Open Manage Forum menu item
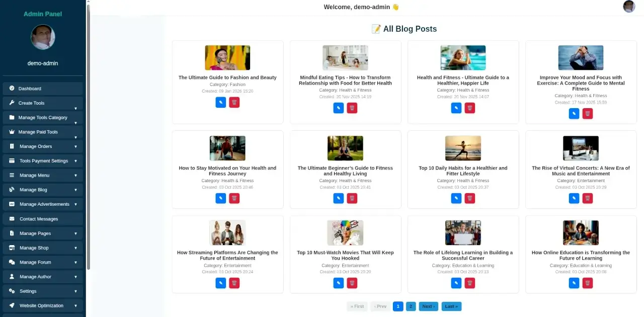This screenshot has width=644, height=317. [x=35, y=262]
